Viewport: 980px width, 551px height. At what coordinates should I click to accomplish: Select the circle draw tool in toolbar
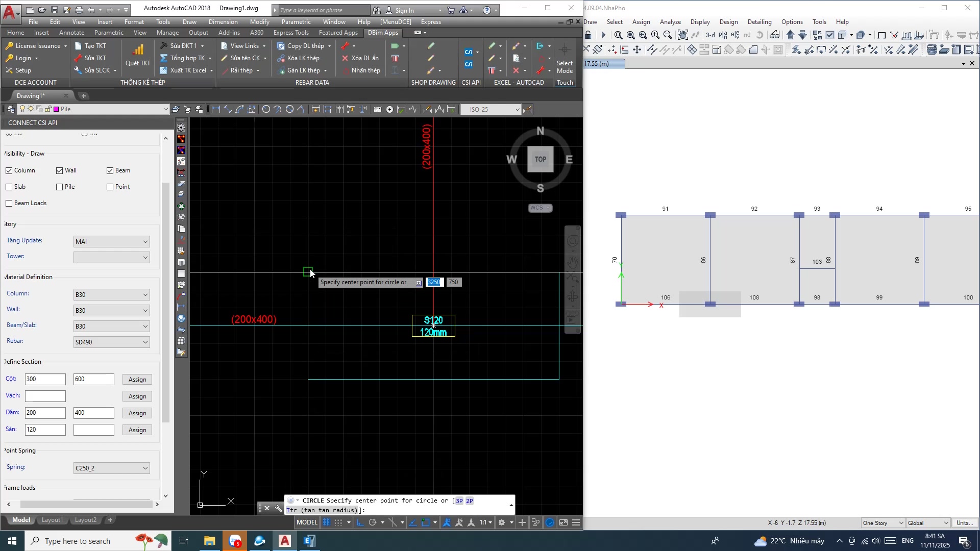click(x=266, y=109)
